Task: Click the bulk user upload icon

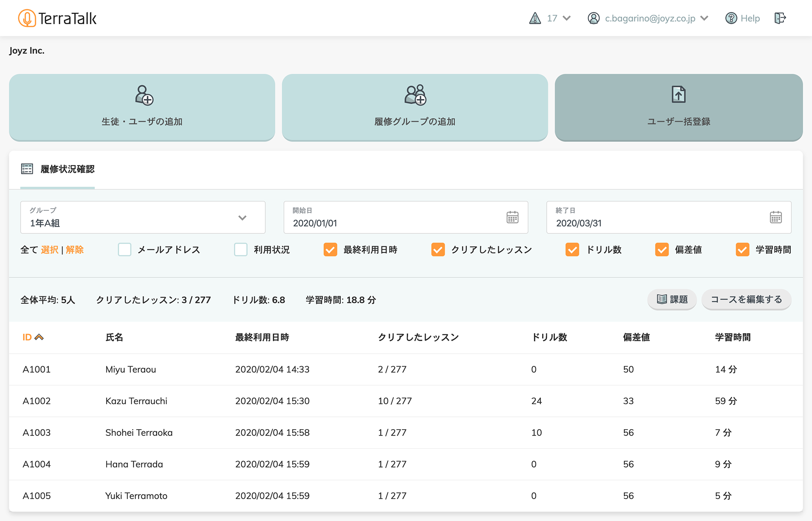Action: [678, 94]
